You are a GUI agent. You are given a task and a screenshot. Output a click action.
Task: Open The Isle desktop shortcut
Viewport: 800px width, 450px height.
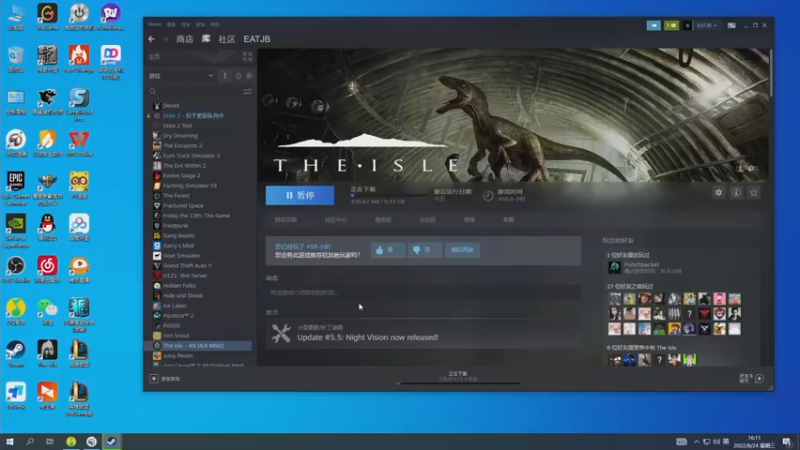point(47,354)
